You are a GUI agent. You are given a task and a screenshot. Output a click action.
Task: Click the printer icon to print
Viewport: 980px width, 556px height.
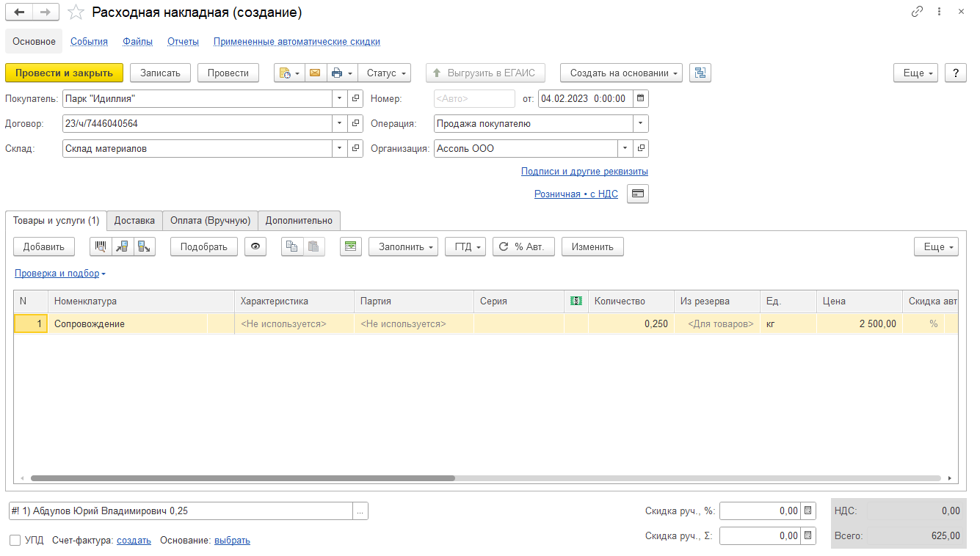coord(336,73)
